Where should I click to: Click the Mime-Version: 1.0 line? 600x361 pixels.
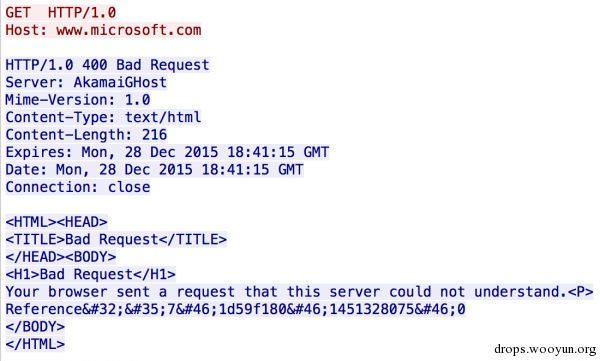(78, 100)
